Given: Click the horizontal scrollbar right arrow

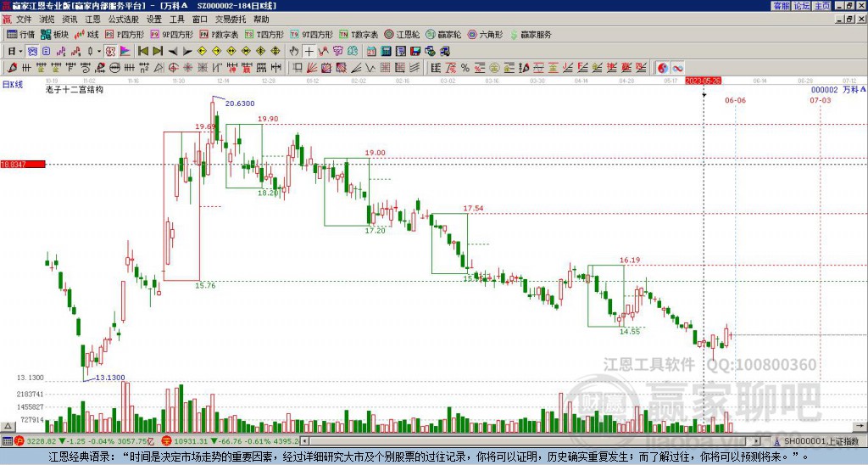Looking at the screenshot, I should (x=757, y=441).
